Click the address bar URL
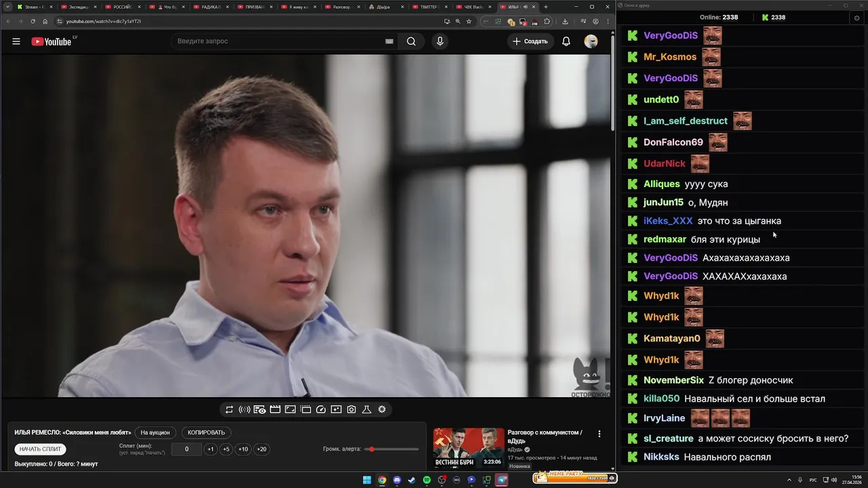The height and width of the screenshot is (488, 868). (104, 21)
